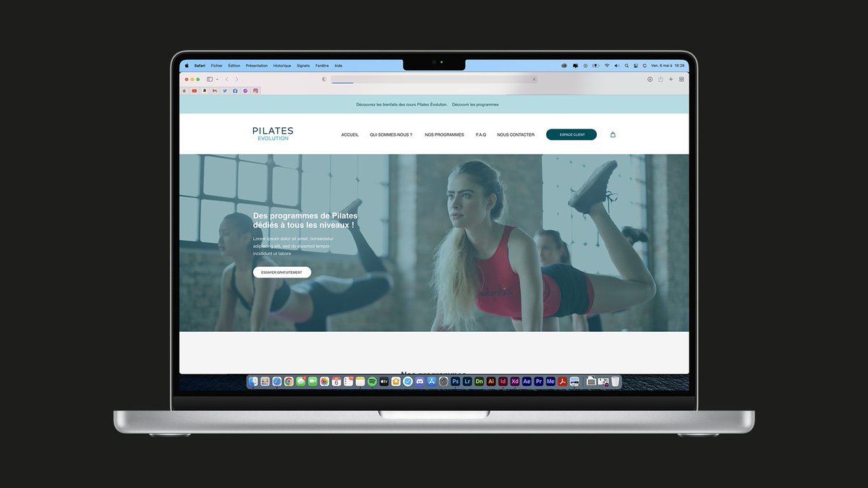Open the Édition menu

[x=234, y=66]
